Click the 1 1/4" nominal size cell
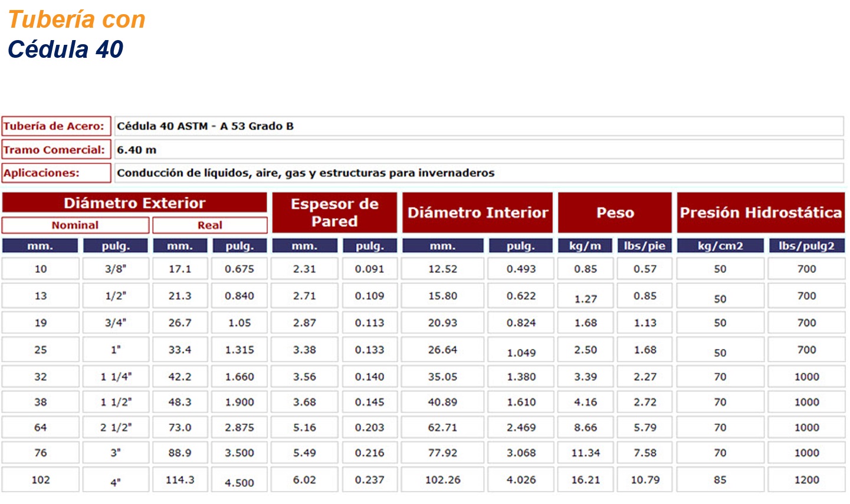 [x=116, y=377]
